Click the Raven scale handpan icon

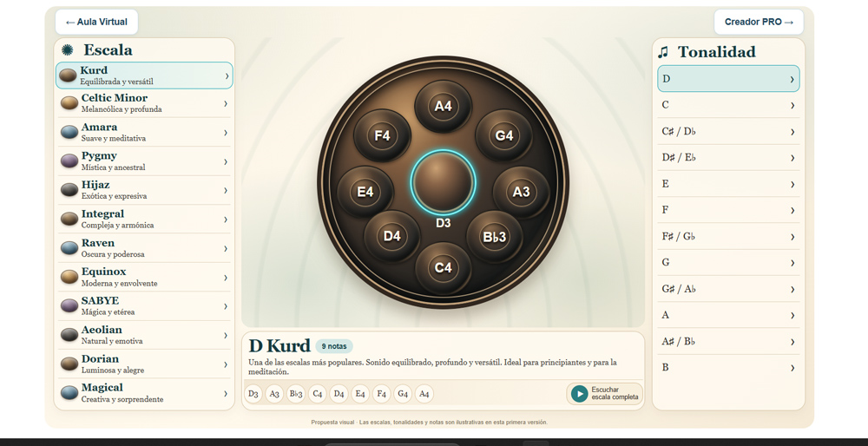click(69, 248)
